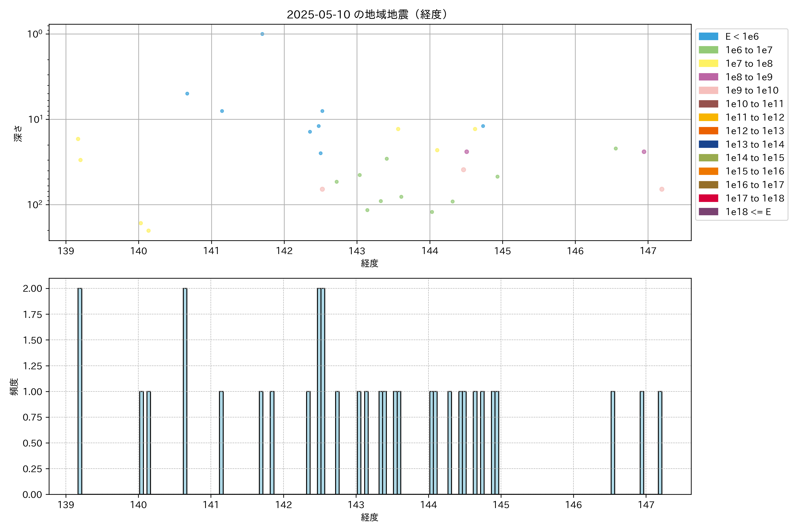Click the '1e11 to 1e12' legend label
This screenshot has width=798, height=532.
(x=755, y=117)
